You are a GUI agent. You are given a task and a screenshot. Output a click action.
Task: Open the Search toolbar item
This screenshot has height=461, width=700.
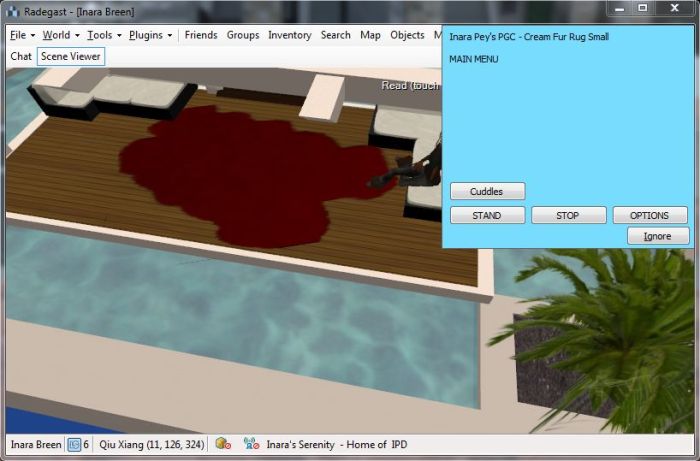336,35
